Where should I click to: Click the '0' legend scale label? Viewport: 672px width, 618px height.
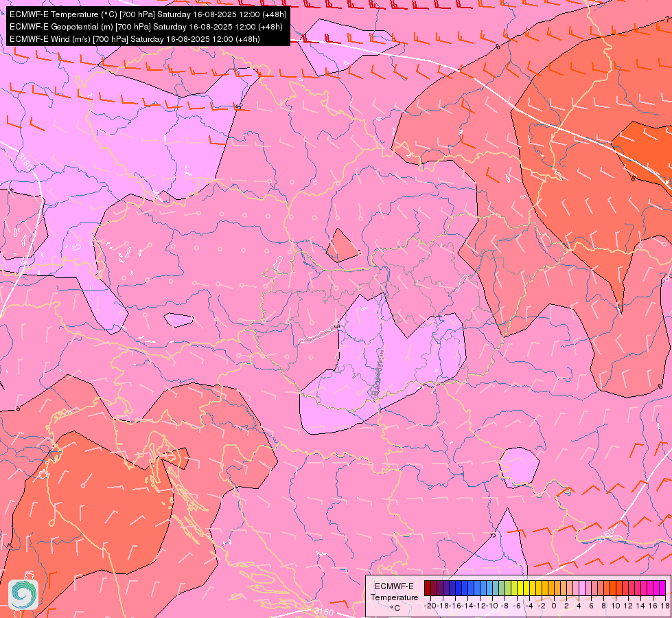[554, 606]
